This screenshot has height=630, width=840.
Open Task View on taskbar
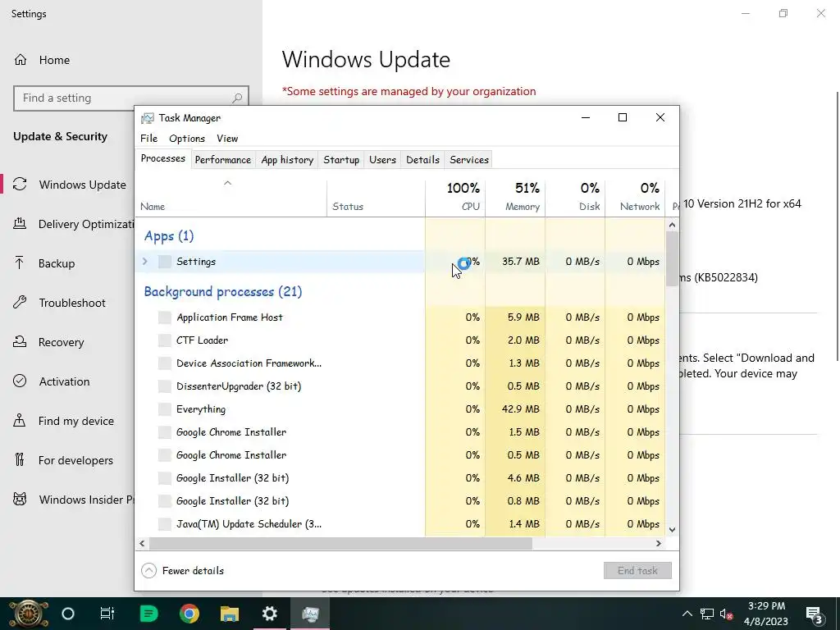click(107, 614)
